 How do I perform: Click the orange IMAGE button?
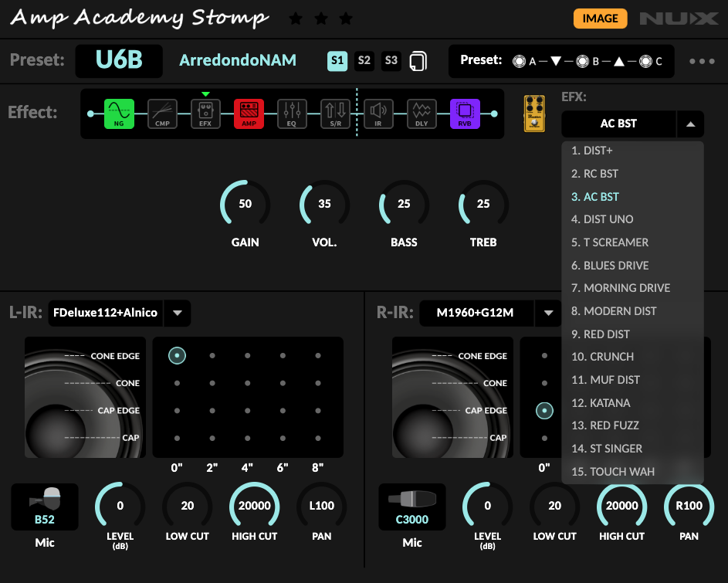(x=600, y=19)
